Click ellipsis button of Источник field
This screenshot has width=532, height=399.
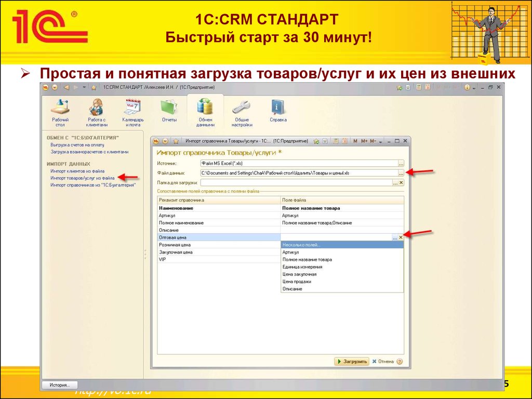(x=401, y=163)
